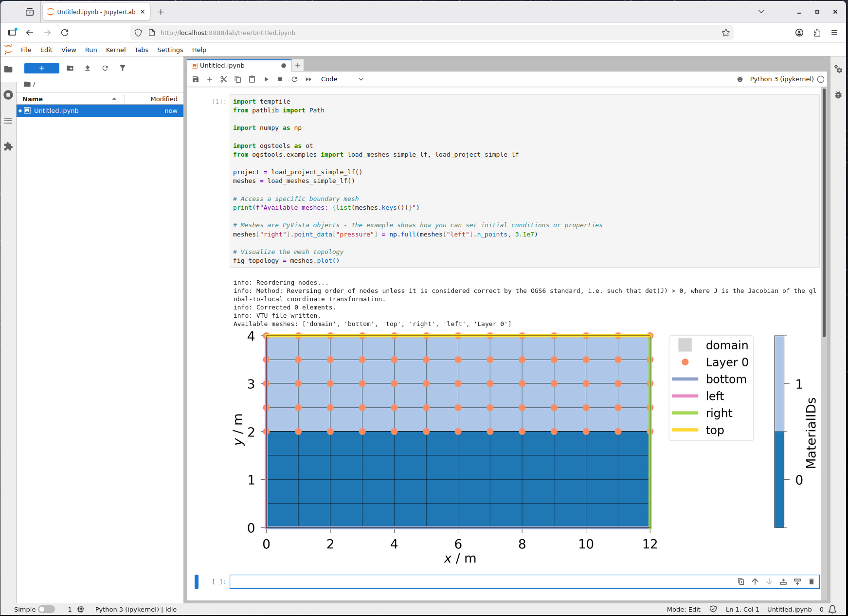The image size is (848, 616).
Task: Switch to the Untitled.ipynb notebook tab
Action: (x=222, y=66)
